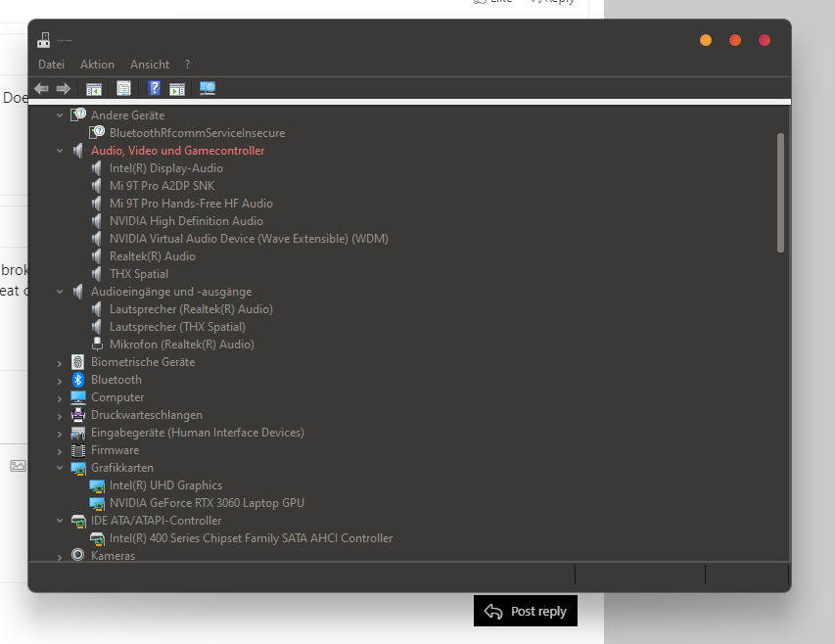Collapse the IDE ATA/ATAPI-Controller category
The height and width of the screenshot is (644, 835).
[x=60, y=521]
